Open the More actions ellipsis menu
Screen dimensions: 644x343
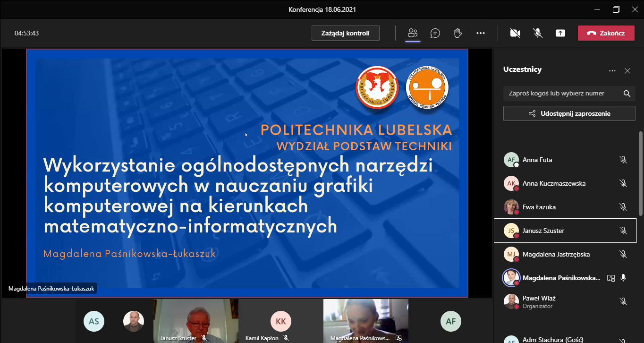481,33
